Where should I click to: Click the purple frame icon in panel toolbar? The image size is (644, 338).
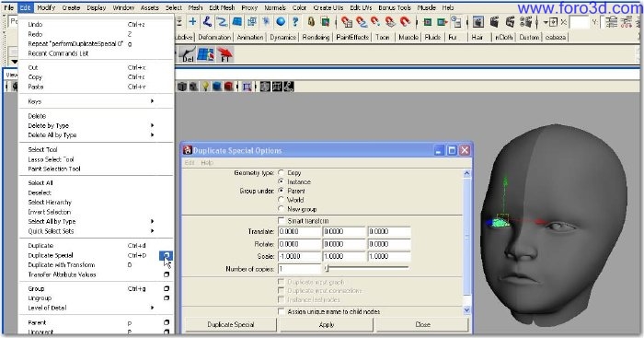(x=247, y=87)
